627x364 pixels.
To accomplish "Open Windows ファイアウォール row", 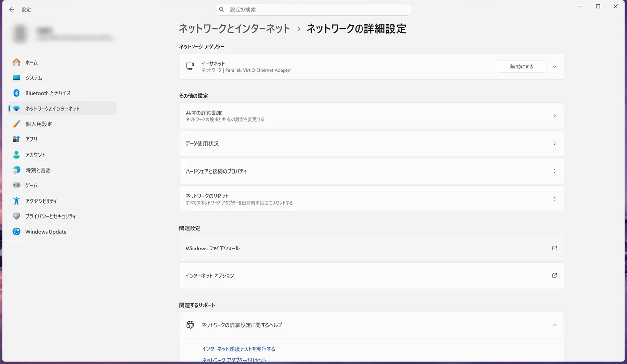I will tap(371, 248).
